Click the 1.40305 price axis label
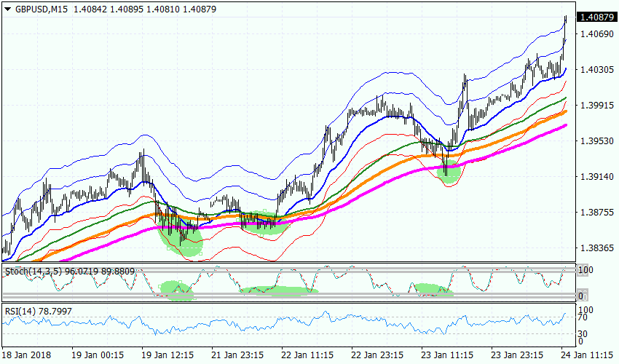Viewport: 619px width, 364px height. (x=596, y=69)
